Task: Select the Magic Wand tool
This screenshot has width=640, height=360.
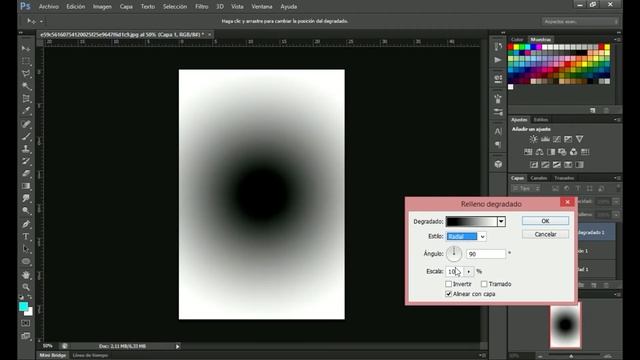Action: click(x=26, y=86)
